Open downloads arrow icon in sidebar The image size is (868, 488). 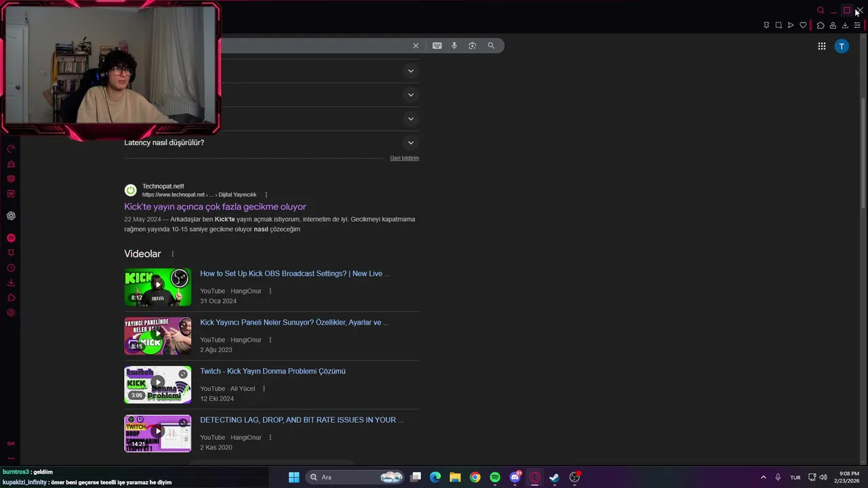click(x=11, y=283)
